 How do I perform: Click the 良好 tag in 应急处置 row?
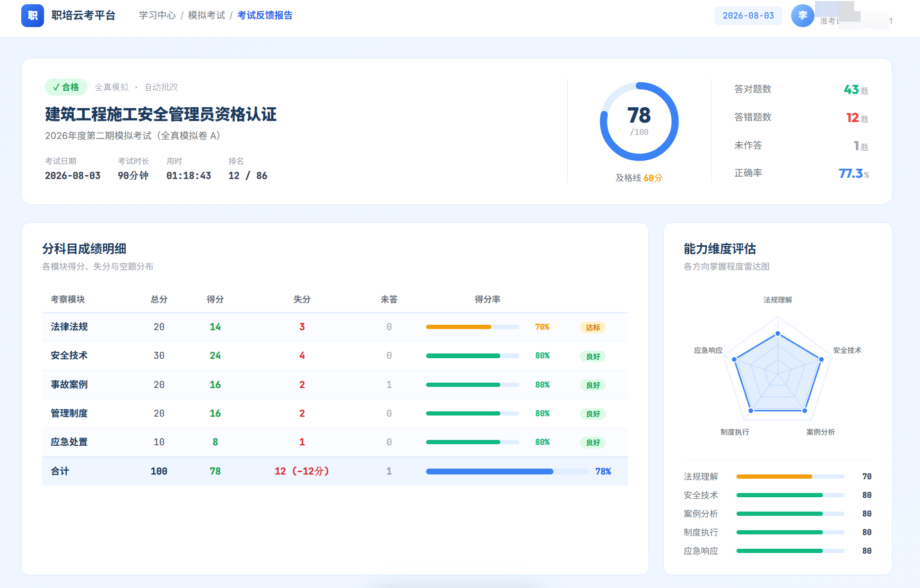click(x=593, y=443)
